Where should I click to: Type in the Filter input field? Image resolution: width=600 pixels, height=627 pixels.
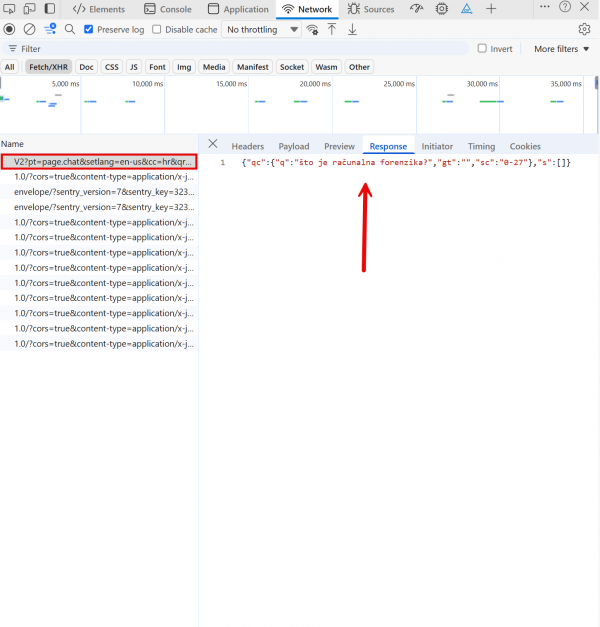pyautogui.click(x=240, y=48)
